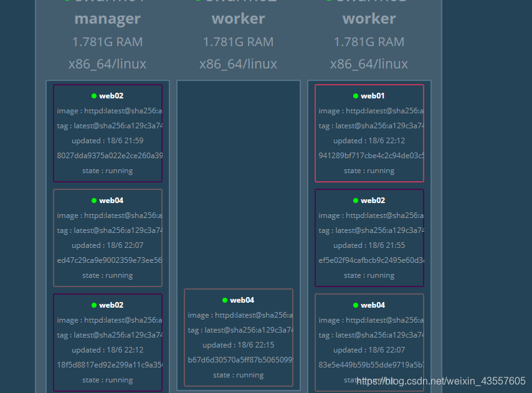Click web04 name in card updated 22:15
Image resolution: width=532 pixels, height=393 pixels.
[242, 300]
